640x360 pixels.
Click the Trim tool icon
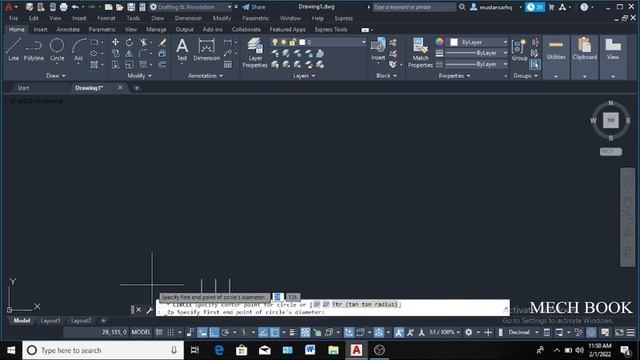tap(143, 42)
